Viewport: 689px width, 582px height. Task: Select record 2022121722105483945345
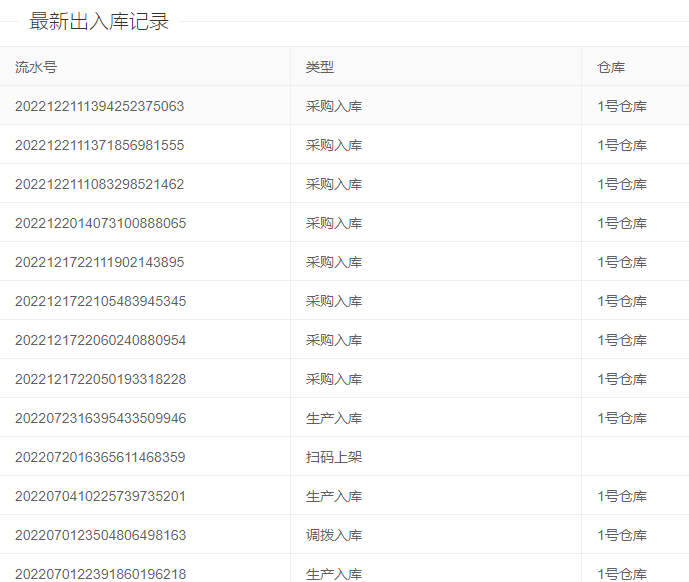(x=100, y=301)
